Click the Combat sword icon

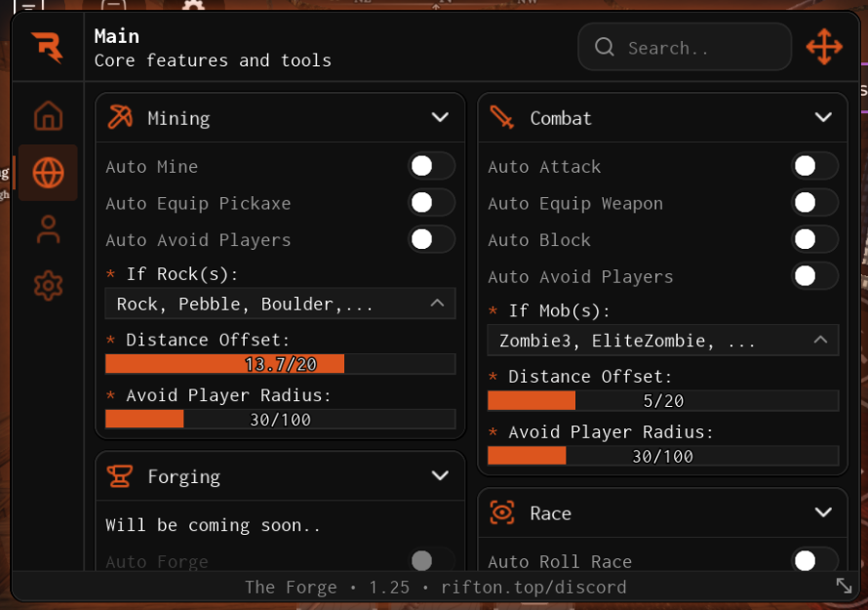click(502, 118)
